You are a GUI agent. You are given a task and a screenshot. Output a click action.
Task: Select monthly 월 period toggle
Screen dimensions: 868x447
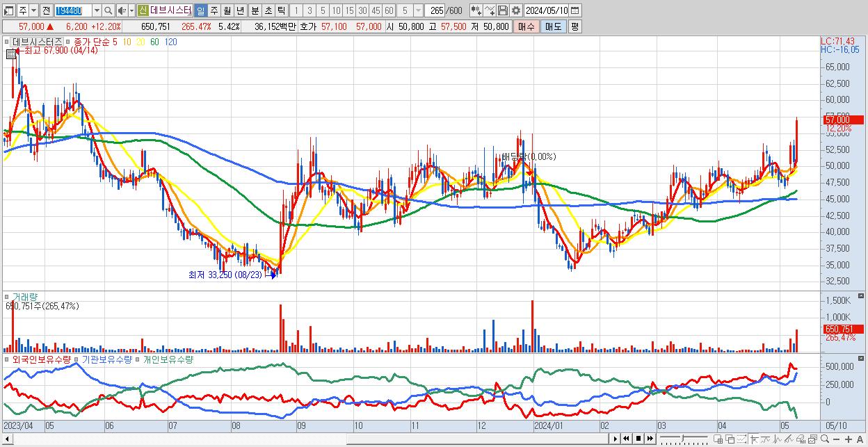227,10
